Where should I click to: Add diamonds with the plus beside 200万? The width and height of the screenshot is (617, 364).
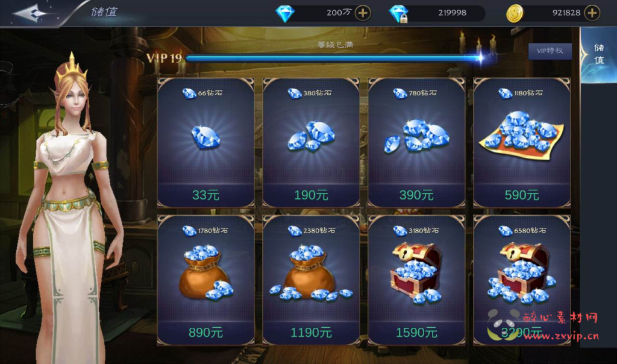[362, 13]
